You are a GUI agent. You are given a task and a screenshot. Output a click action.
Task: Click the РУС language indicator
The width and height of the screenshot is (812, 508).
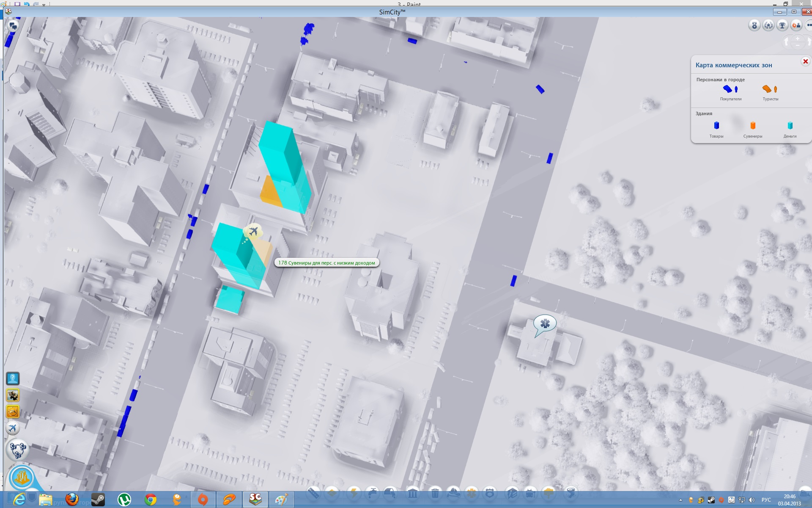[x=766, y=500]
